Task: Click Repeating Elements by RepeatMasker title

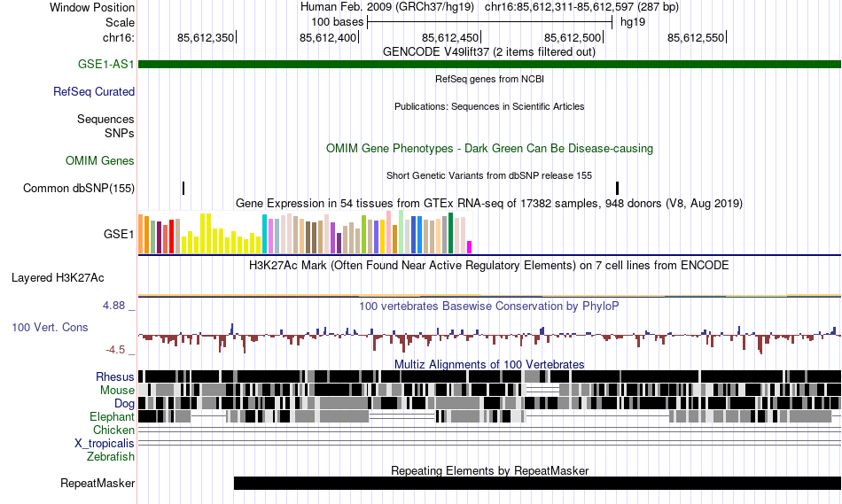Action: coord(489,470)
